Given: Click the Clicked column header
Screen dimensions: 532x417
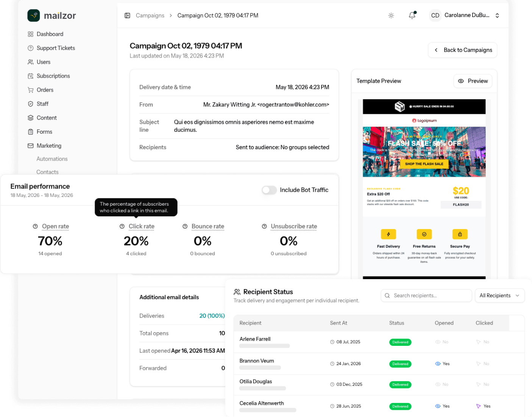Looking at the screenshot, I should [x=484, y=323].
